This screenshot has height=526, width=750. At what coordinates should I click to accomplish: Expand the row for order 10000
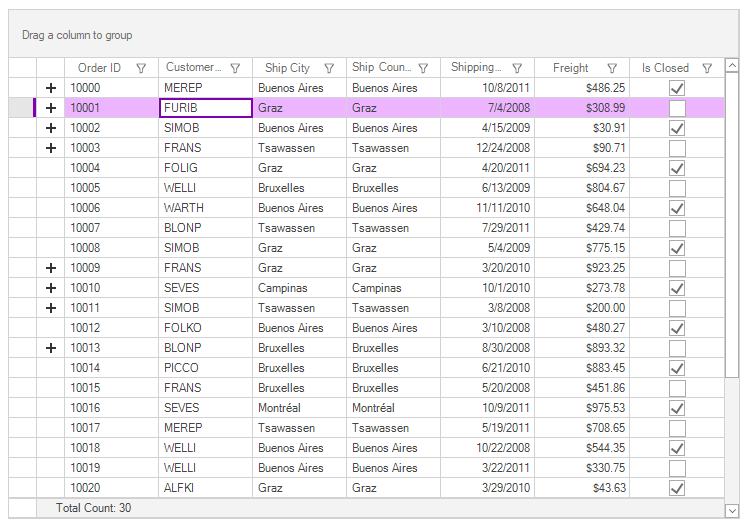click(x=51, y=88)
